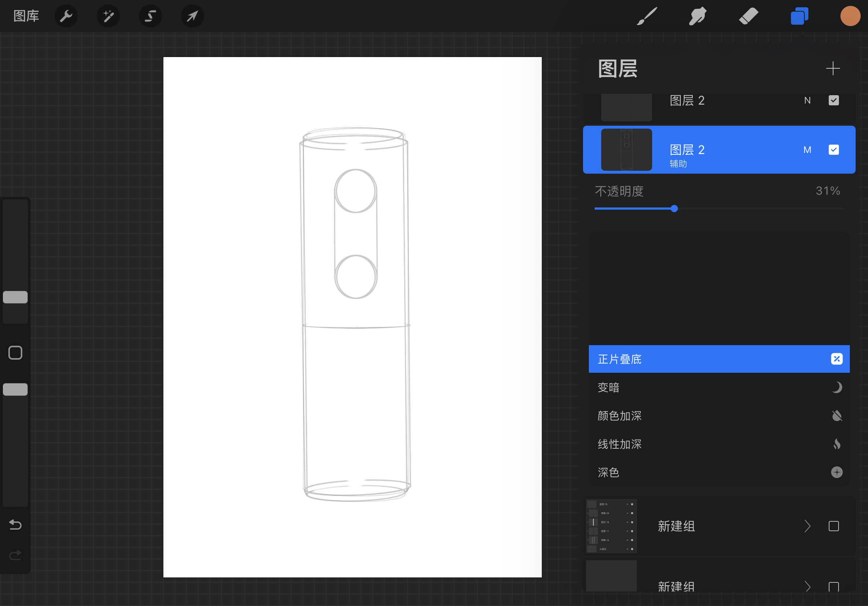Open the Smudge tool
The image size is (868, 606).
tap(698, 16)
